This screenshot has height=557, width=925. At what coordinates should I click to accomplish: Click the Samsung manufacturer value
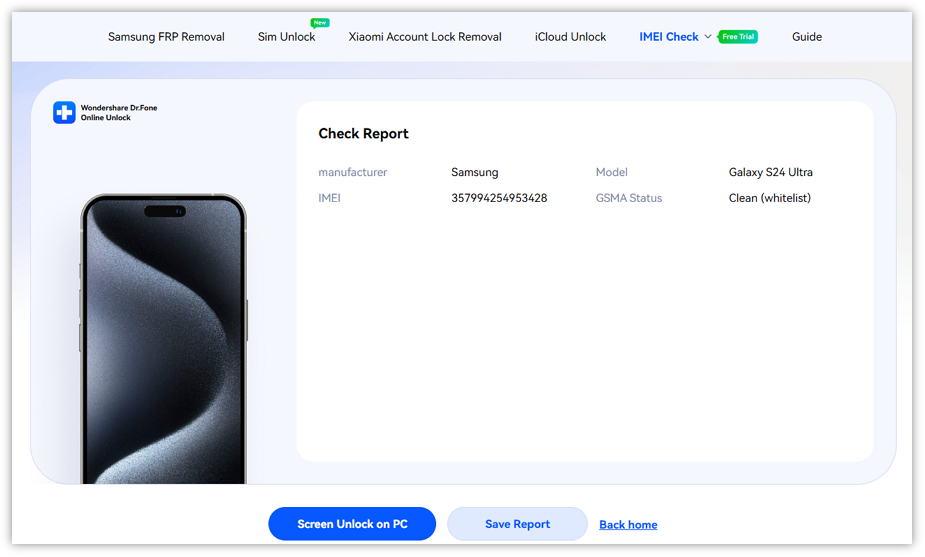(x=475, y=172)
